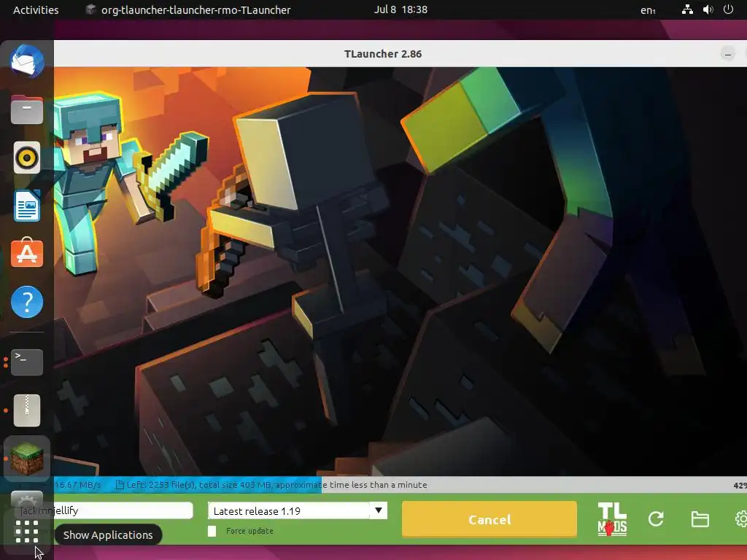Open the Archive Manager dock icon
Image resolution: width=747 pixels, height=560 pixels.
pyautogui.click(x=27, y=411)
